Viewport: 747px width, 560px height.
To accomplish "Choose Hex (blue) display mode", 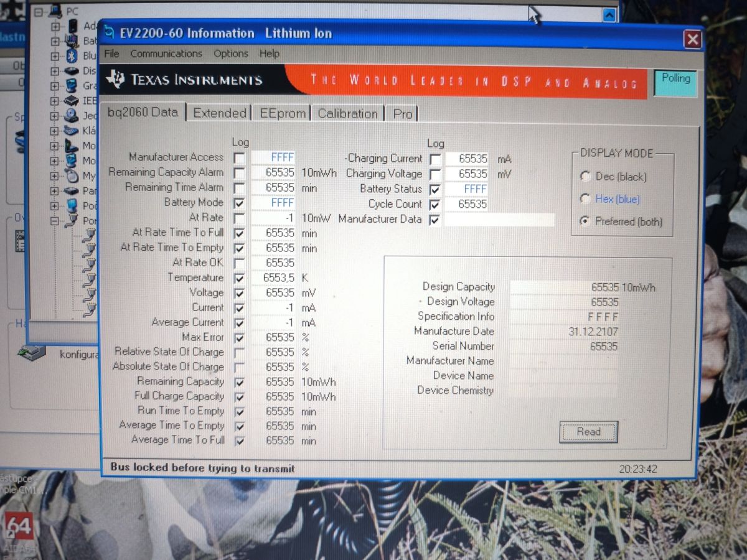I will [x=585, y=199].
